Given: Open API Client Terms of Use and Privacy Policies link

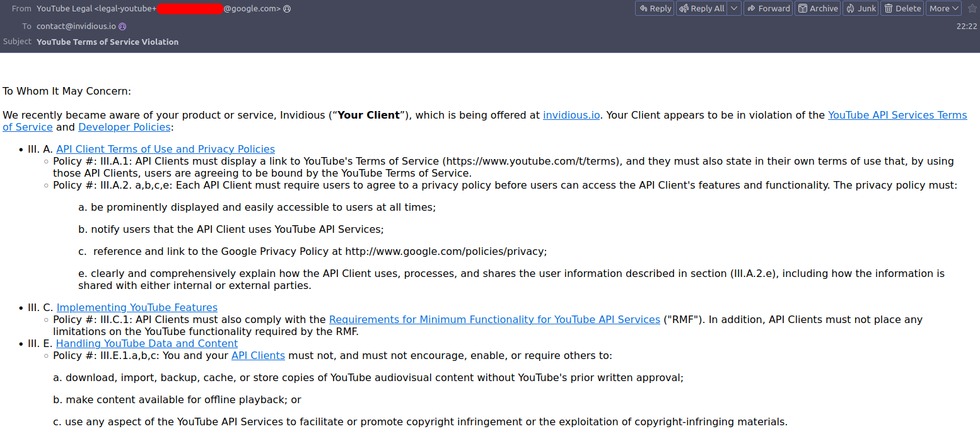Looking at the screenshot, I should [165, 149].
